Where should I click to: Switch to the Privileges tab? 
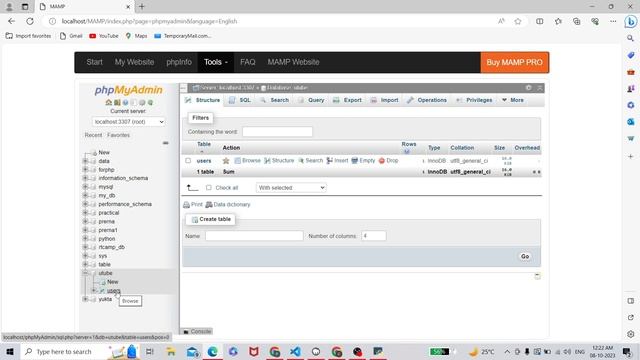[x=474, y=100]
